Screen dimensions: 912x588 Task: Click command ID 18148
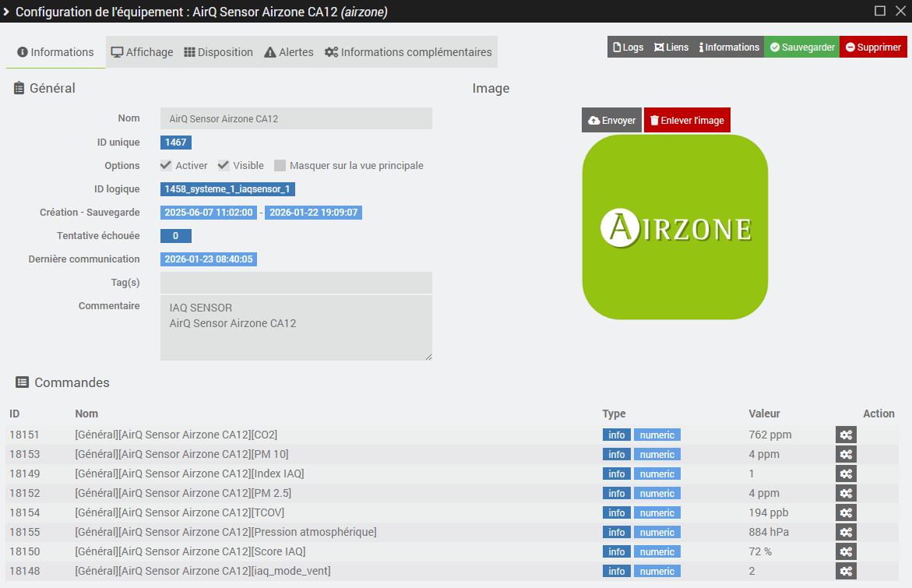(24, 571)
